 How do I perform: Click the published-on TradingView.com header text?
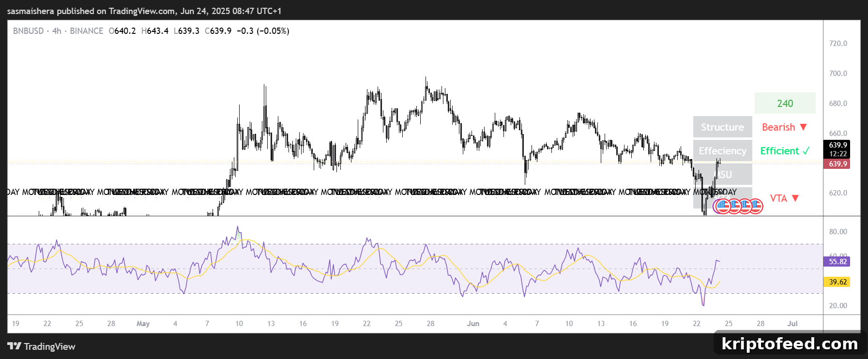click(144, 11)
